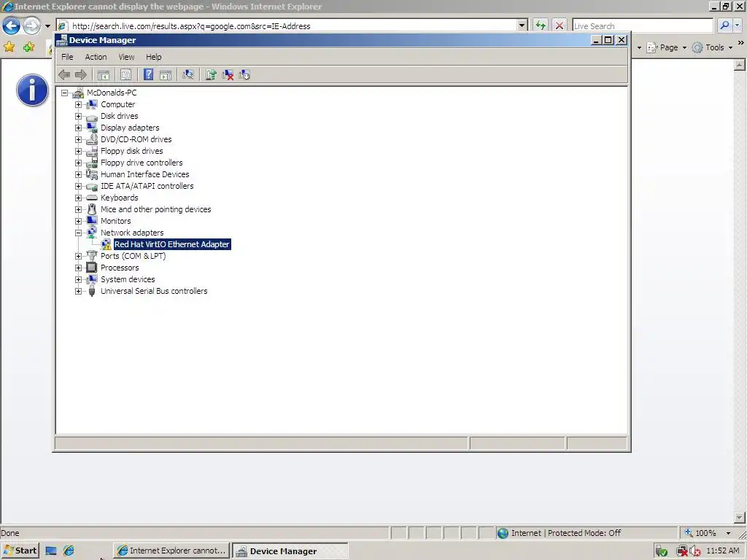Click the Uninstall device icon with red X
The height and width of the screenshot is (560, 747).
point(228,75)
